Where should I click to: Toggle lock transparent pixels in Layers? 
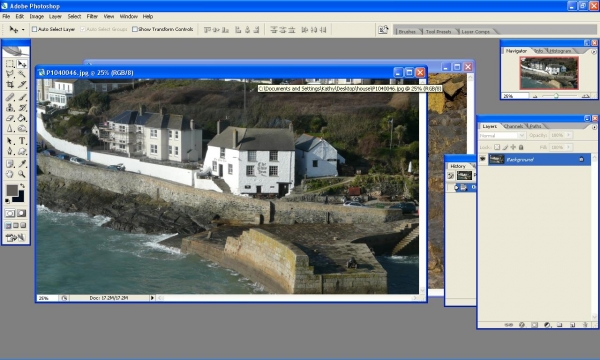(x=497, y=147)
